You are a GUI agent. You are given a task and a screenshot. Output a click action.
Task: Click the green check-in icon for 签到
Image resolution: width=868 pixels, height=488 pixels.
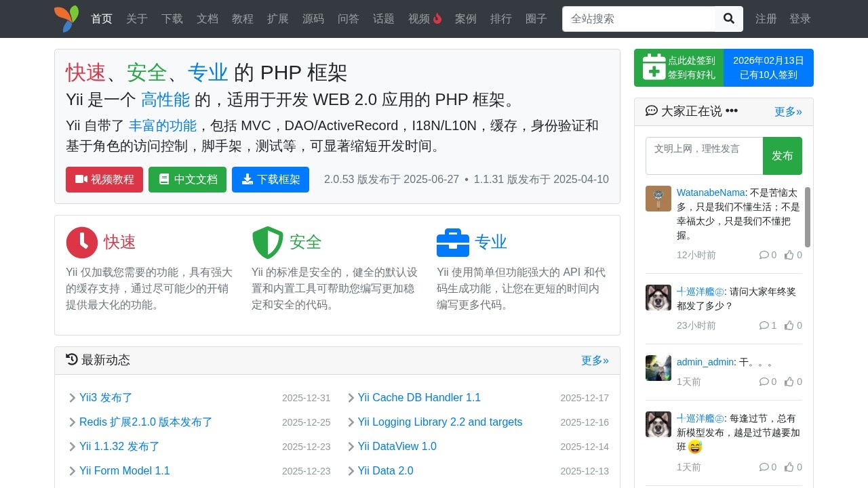pyautogui.click(x=653, y=68)
